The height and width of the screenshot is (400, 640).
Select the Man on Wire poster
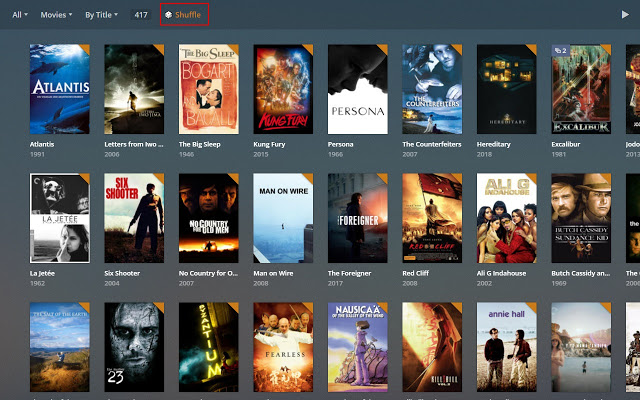point(283,218)
